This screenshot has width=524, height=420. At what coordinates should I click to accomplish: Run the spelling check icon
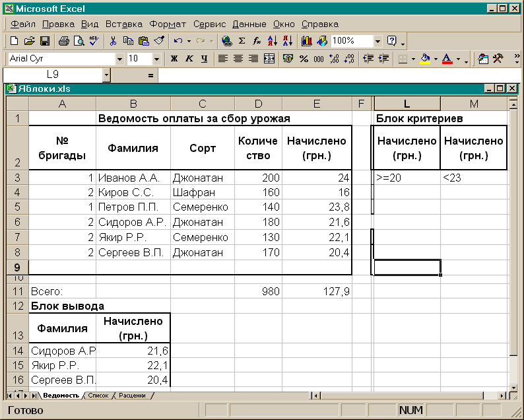click(94, 41)
